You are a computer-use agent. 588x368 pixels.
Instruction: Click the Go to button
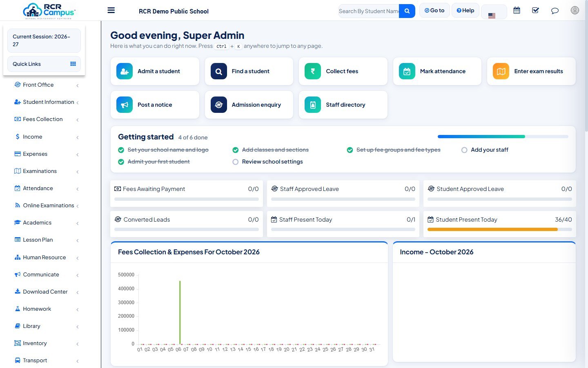pos(434,10)
